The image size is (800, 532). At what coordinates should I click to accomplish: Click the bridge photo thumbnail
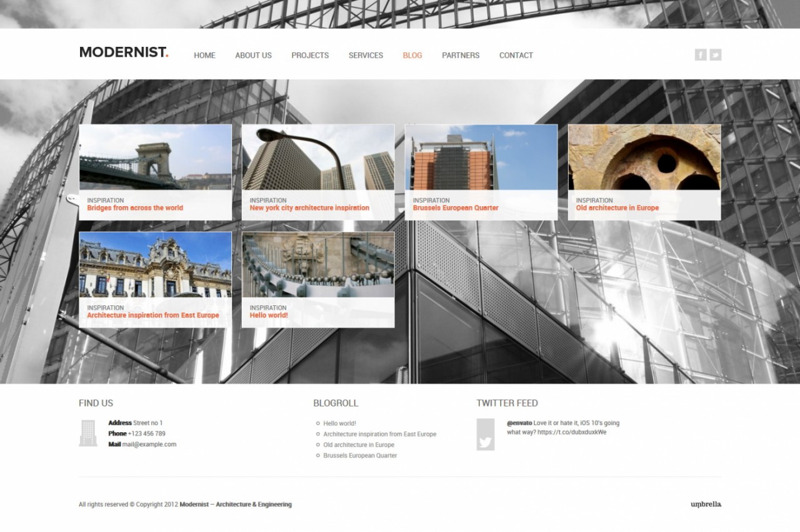(x=156, y=157)
